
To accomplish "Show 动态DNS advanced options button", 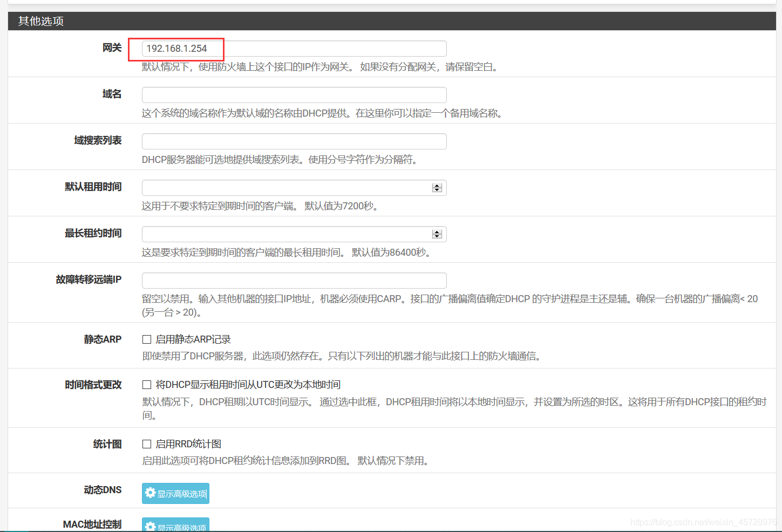I will tap(175, 493).
